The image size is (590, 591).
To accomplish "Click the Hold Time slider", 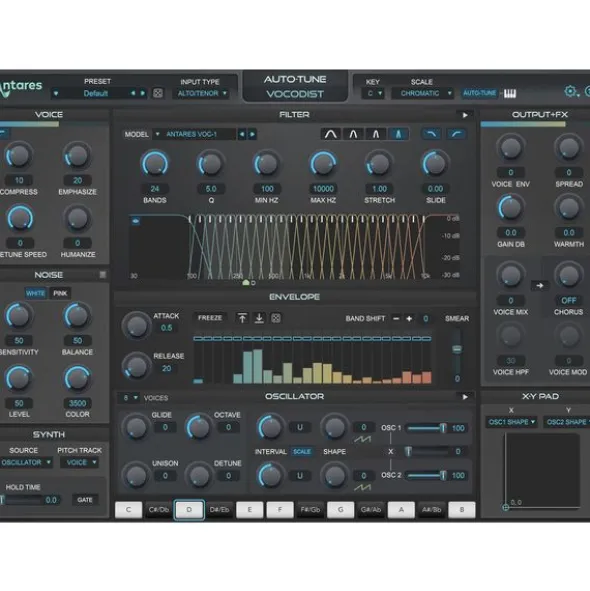I will 21,500.
